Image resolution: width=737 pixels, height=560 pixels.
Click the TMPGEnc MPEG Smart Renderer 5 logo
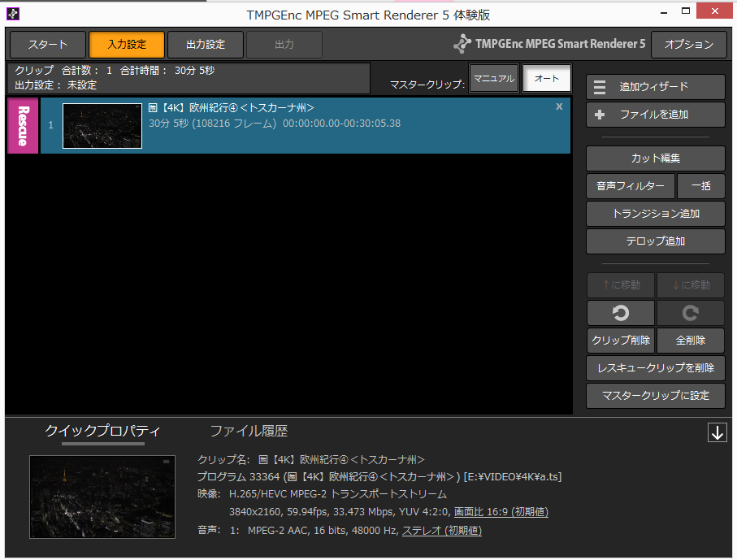coord(549,44)
